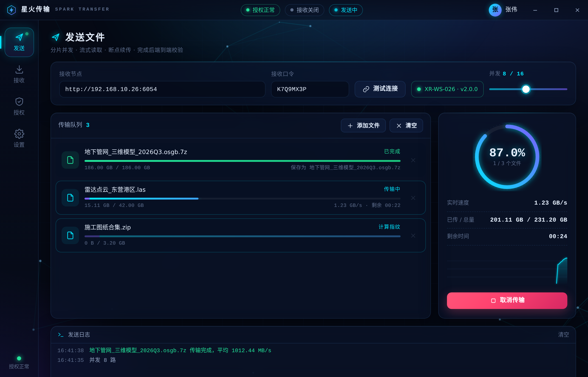The height and width of the screenshot is (377, 588).
Task: Click the 传输中 status label
Action: tap(392, 189)
